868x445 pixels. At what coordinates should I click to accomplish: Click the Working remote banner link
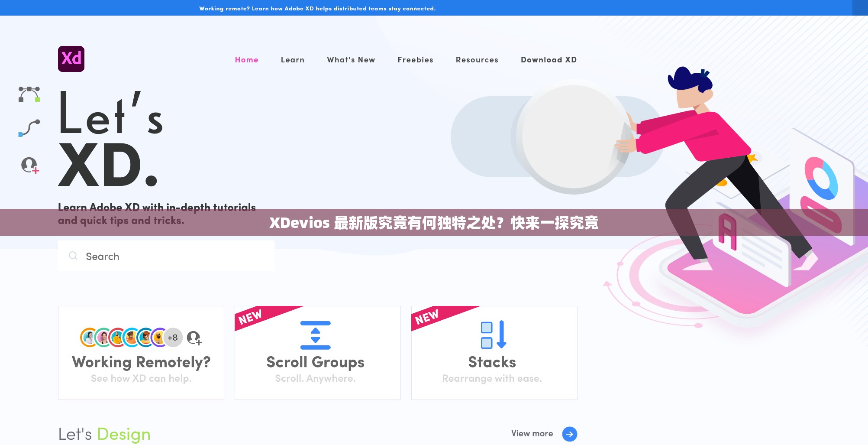coord(317,8)
